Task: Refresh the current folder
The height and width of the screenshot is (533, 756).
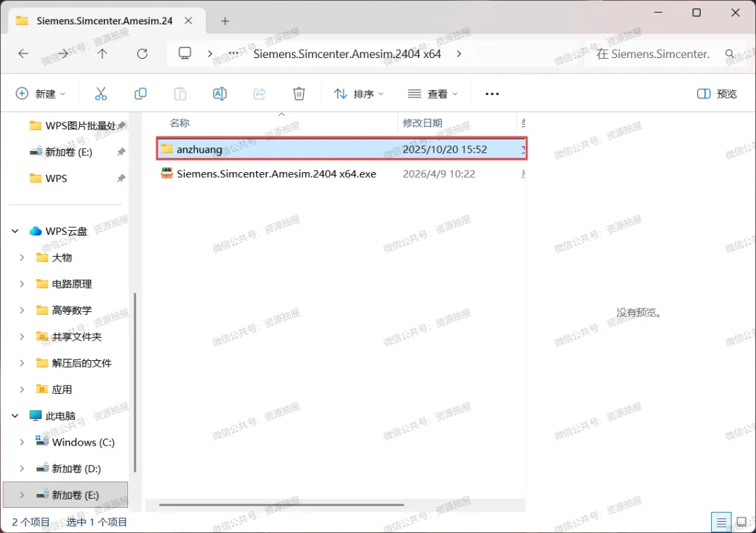Action: point(142,53)
